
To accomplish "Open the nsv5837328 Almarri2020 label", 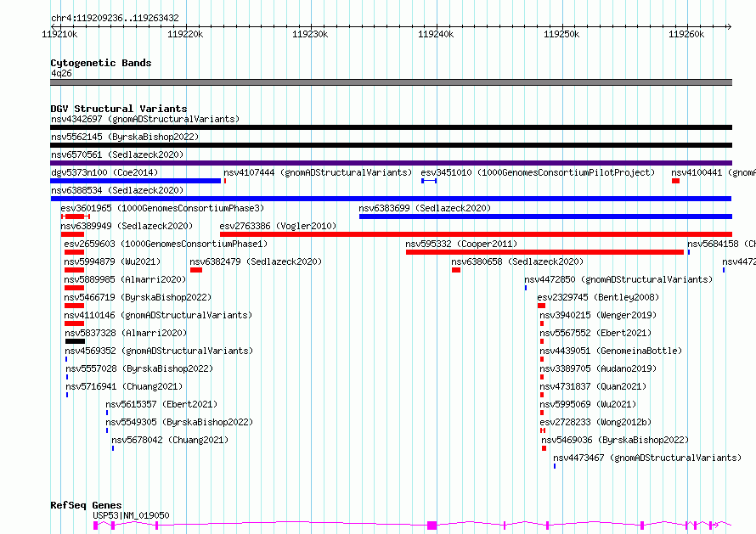I will point(127,333).
